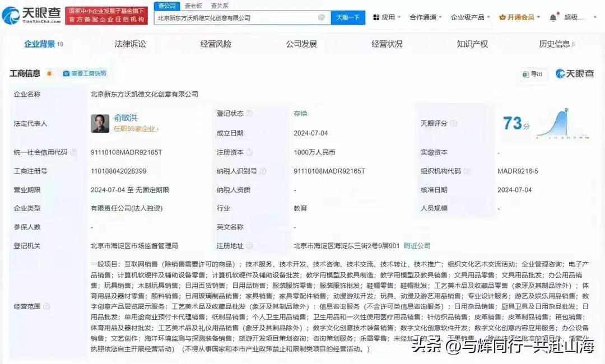Viewport: 605px width, 364px height.
Task: Click help icon beside 纳税人识别号
Action: tap(263, 171)
